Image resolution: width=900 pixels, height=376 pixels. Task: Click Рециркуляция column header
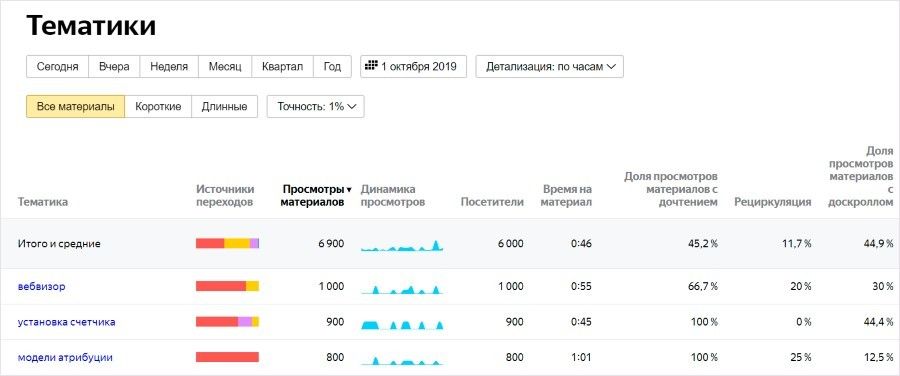(x=773, y=202)
